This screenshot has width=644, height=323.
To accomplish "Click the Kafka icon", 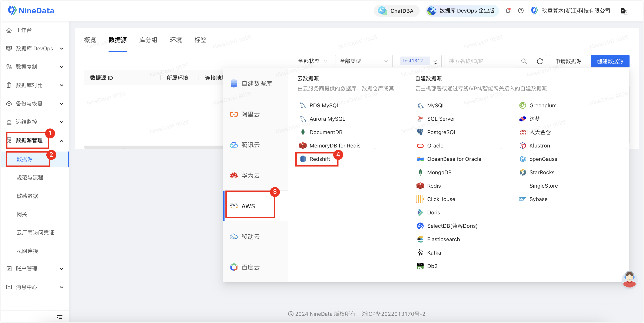I will coord(420,253).
